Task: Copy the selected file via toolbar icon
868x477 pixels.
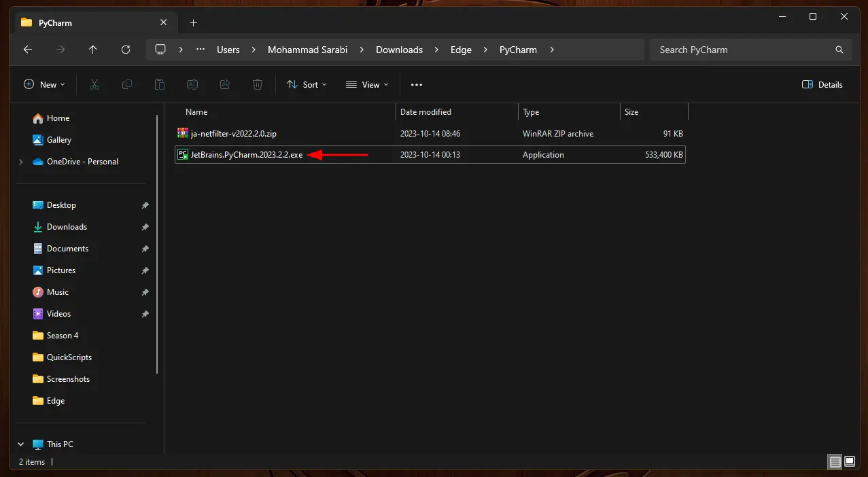Action: (127, 84)
